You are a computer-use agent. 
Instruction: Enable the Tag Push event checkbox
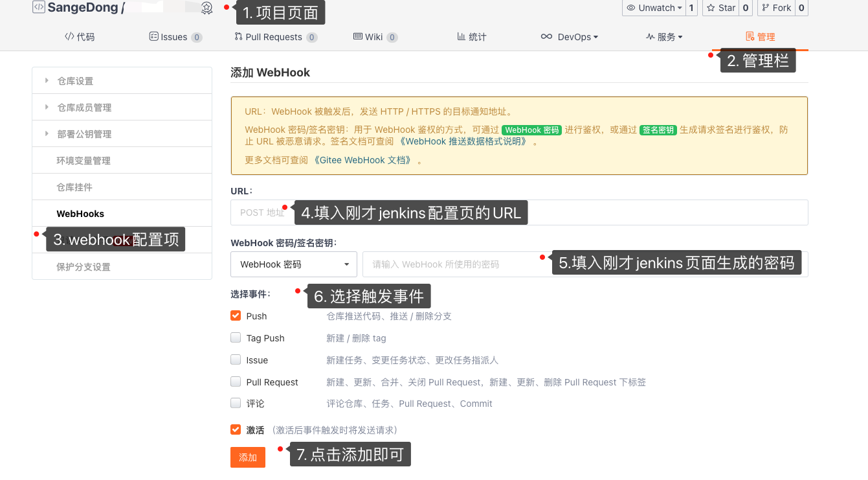(236, 338)
